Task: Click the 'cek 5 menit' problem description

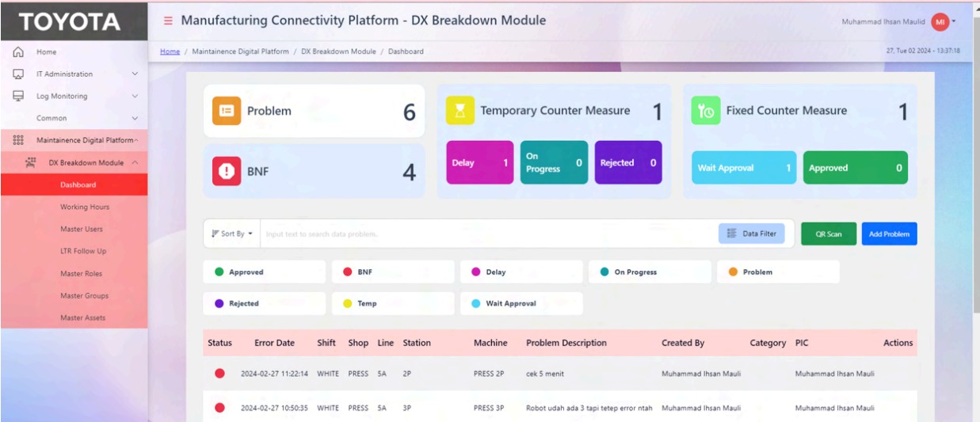Action: 545,374
